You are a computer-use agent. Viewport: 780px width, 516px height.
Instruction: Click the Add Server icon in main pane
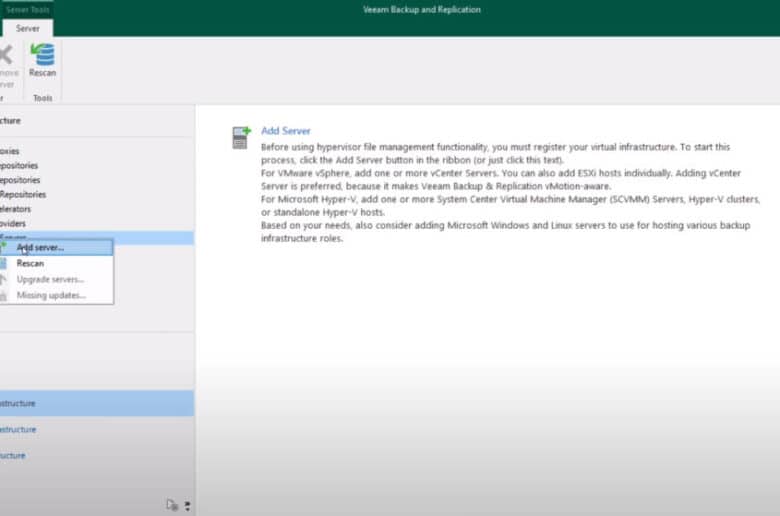(241, 137)
